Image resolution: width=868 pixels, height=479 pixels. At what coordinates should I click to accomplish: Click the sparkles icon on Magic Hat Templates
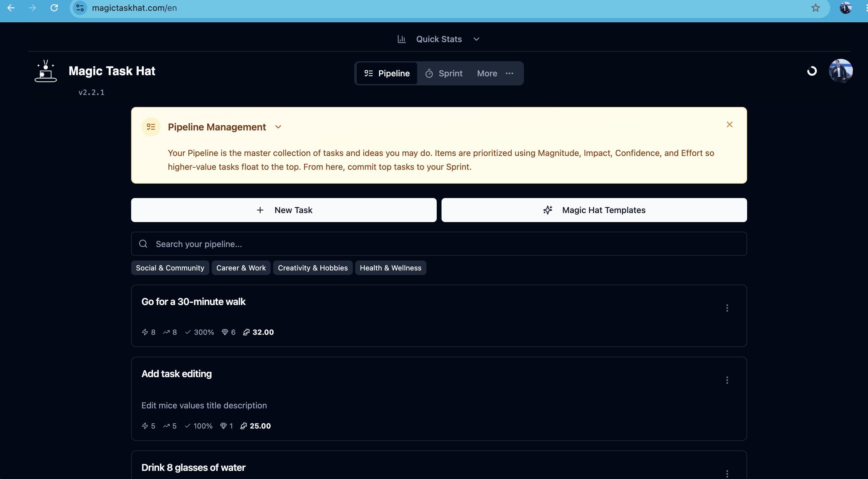548,210
